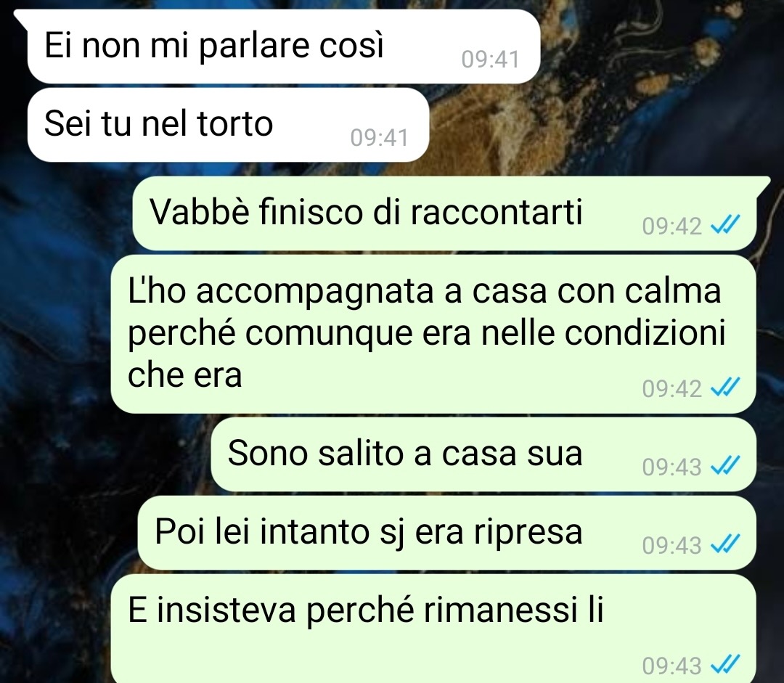
Task: Select the received message 'Sei tu nel torto'
Action: [228, 125]
